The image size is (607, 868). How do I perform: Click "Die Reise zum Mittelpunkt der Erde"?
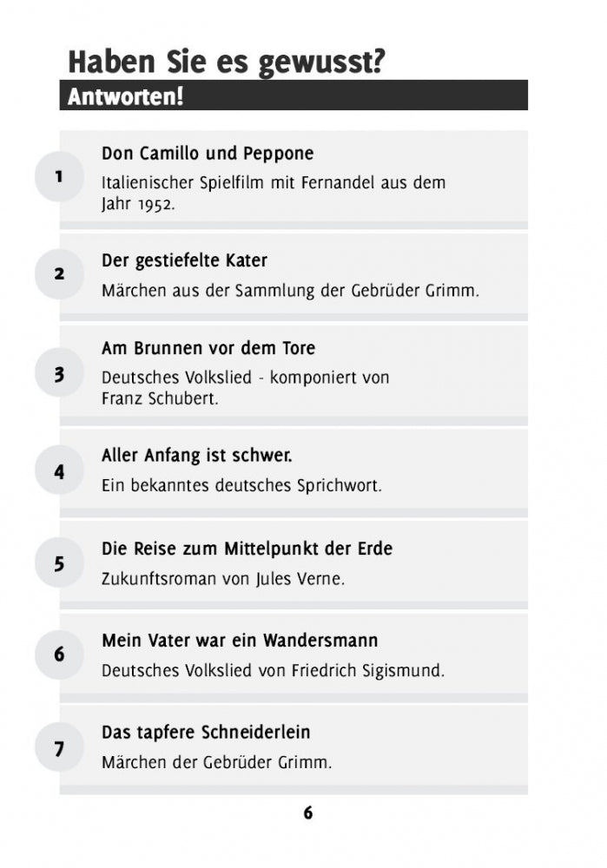(x=247, y=549)
